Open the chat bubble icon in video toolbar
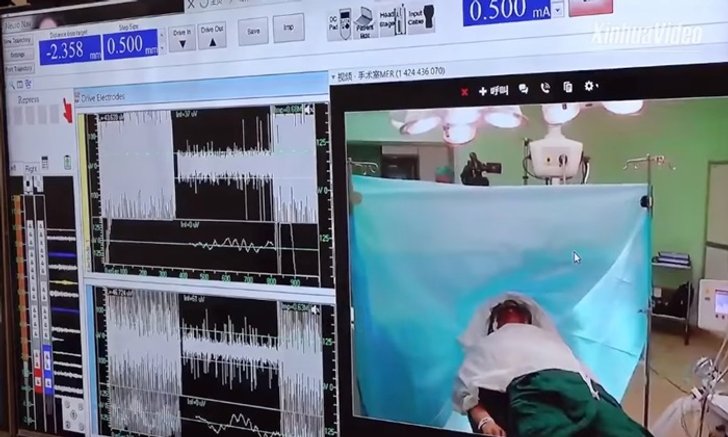The height and width of the screenshot is (437, 728). click(524, 89)
